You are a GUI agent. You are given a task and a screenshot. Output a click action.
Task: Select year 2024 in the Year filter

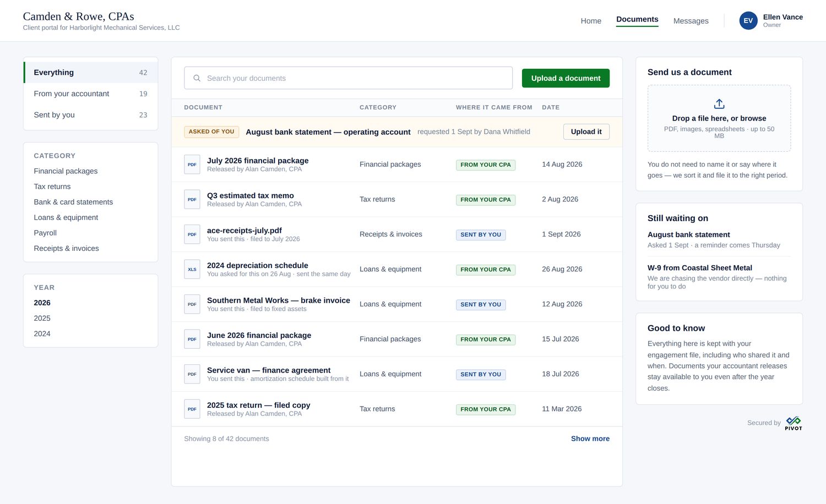(x=42, y=333)
